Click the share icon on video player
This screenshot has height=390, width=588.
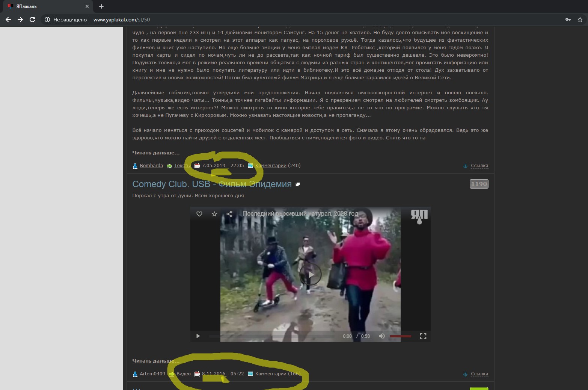229,214
